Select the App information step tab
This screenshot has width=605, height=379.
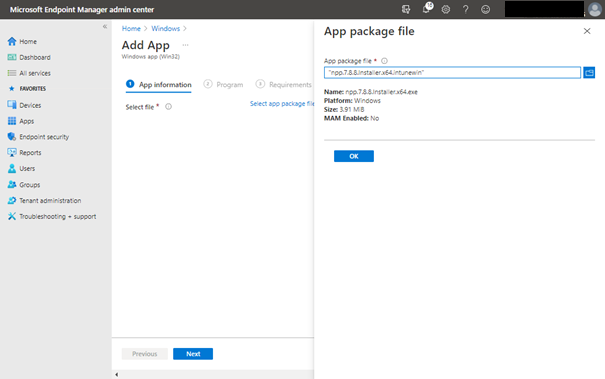pyautogui.click(x=159, y=85)
